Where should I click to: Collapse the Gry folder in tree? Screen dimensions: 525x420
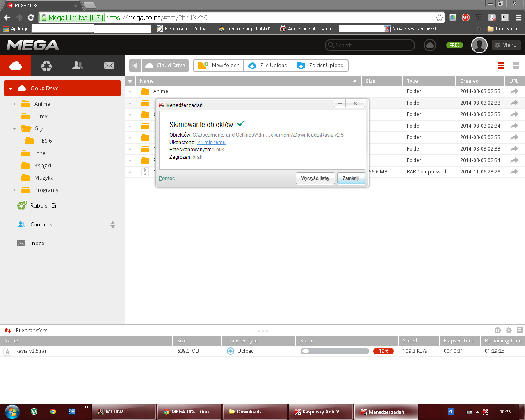pyautogui.click(x=14, y=129)
